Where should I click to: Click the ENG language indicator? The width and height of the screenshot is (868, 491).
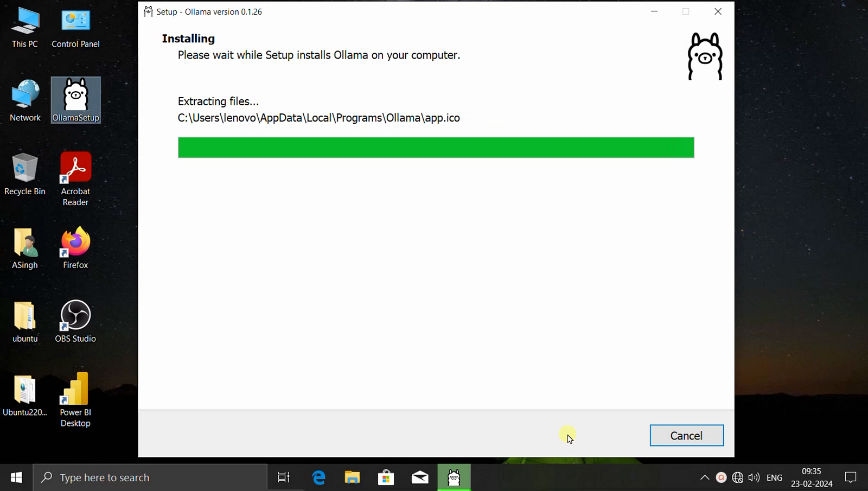pyautogui.click(x=774, y=477)
